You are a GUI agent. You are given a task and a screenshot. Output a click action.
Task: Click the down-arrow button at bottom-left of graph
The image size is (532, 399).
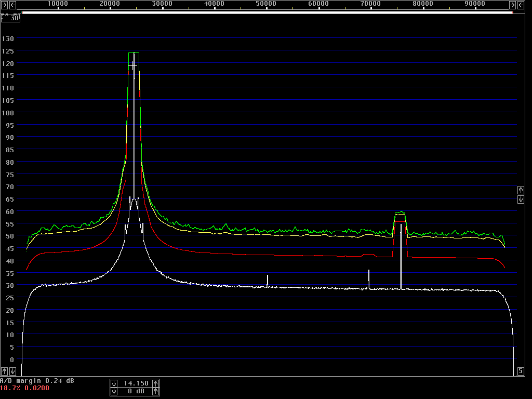pos(12,371)
